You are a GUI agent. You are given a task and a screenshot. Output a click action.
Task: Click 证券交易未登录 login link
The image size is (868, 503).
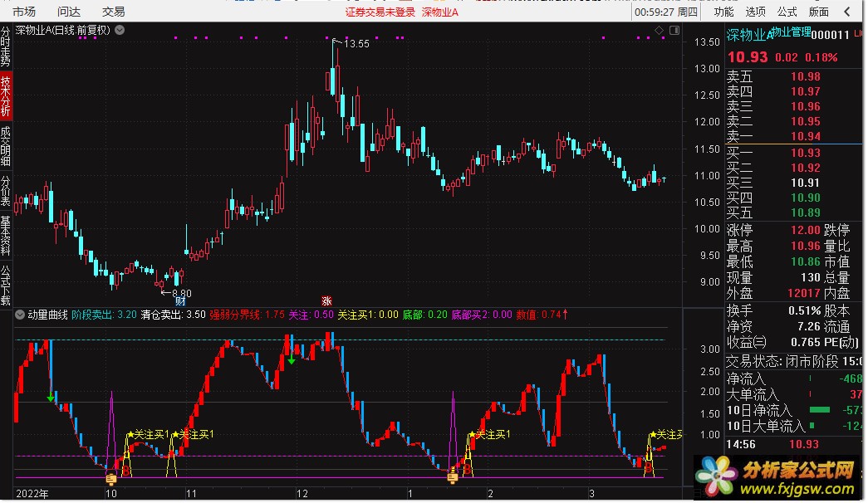pos(380,12)
